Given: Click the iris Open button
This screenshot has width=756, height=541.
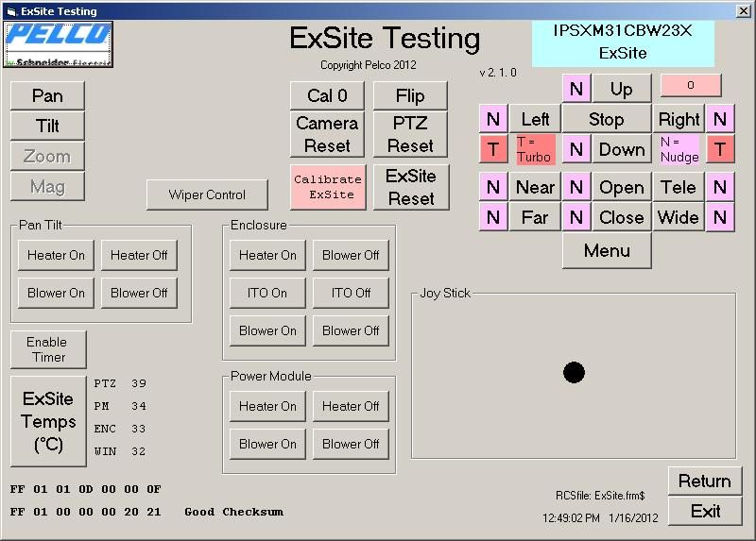Looking at the screenshot, I should click(x=622, y=187).
